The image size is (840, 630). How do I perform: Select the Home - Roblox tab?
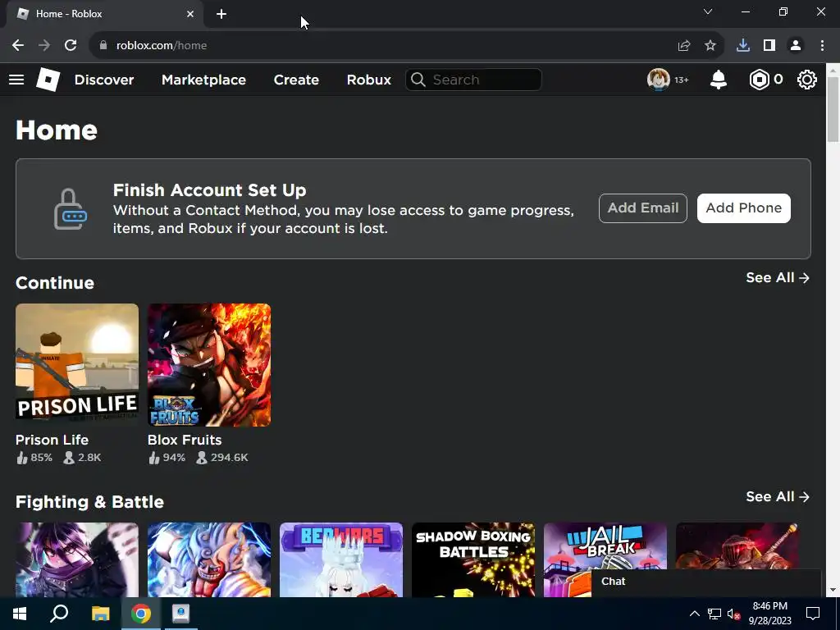pyautogui.click(x=105, y=14)
